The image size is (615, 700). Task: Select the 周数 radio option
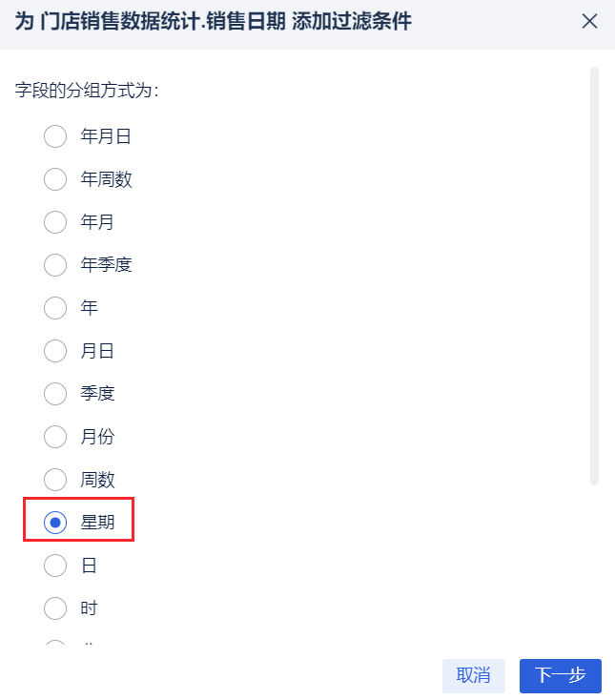(x=55, y=480)
